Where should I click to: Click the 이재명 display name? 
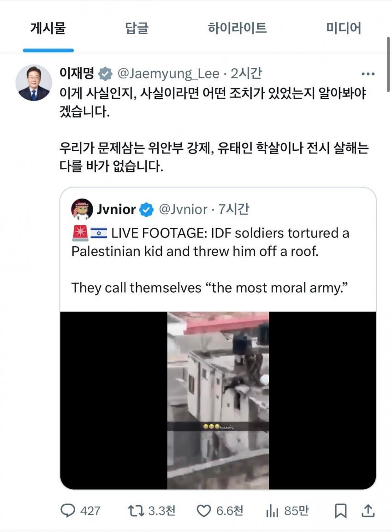point(77,73)
